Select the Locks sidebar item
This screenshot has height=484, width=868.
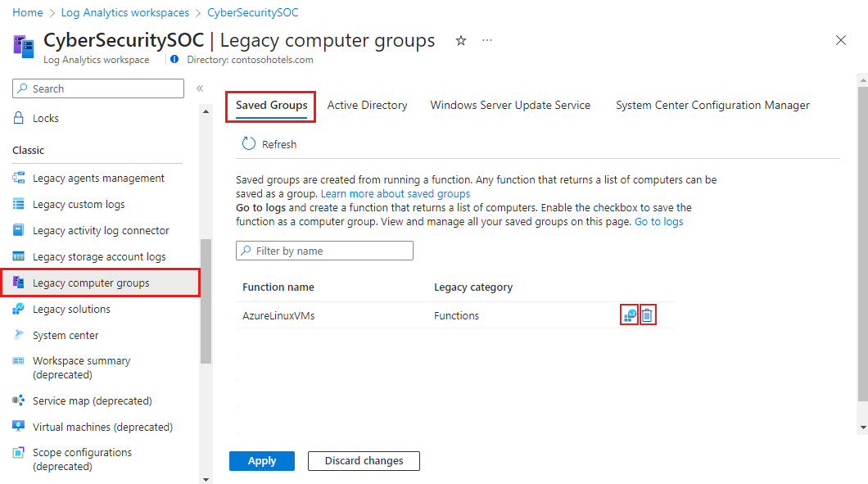tap(46, 118)
